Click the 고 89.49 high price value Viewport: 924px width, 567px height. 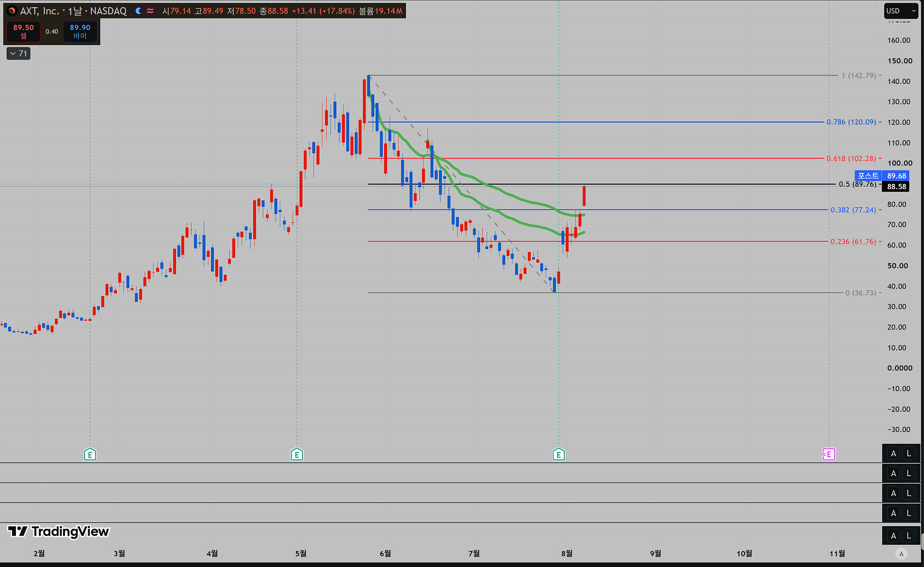(209, 11)
